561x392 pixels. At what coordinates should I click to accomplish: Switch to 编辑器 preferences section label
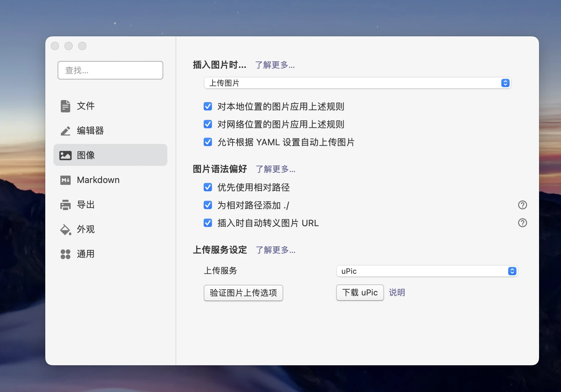tap(90, 131)
